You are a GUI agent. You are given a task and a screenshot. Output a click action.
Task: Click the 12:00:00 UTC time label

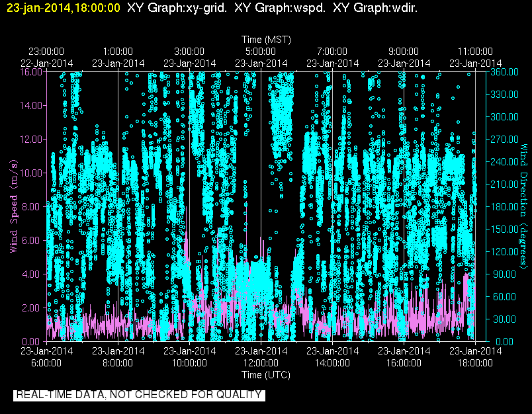click(x=261, y=363)
